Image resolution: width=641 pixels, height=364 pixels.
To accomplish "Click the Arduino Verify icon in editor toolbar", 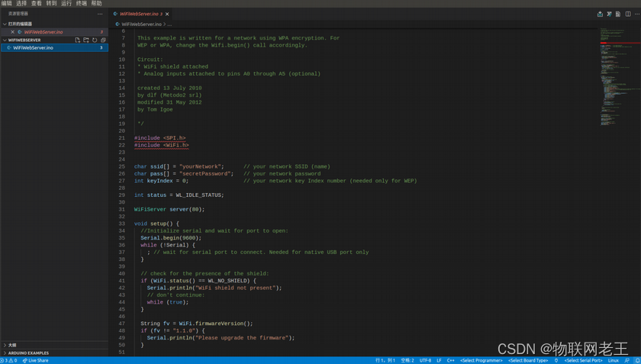I will click(609, 14).
